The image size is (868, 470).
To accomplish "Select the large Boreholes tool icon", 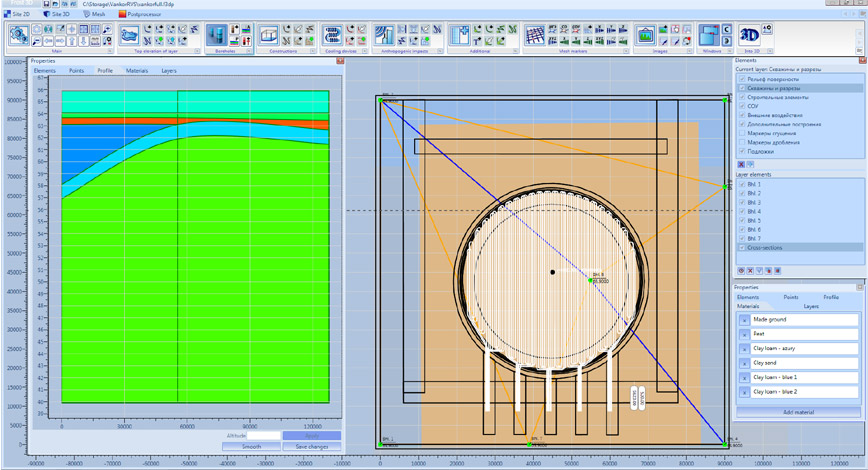I will tap(217, 35).
